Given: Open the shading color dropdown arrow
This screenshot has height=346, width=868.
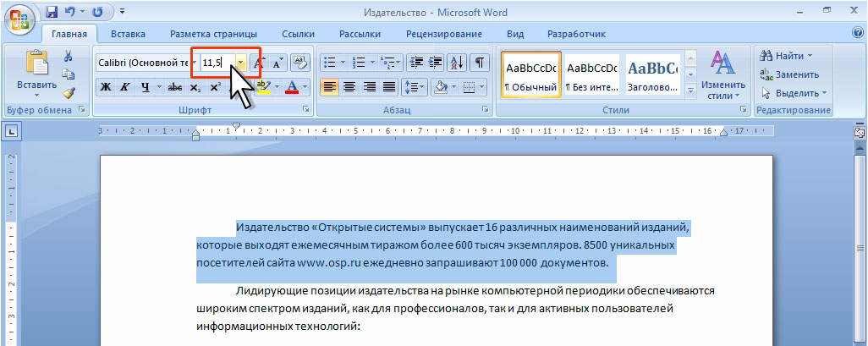Looking at the screenshot, I should (x=455, y=87).
